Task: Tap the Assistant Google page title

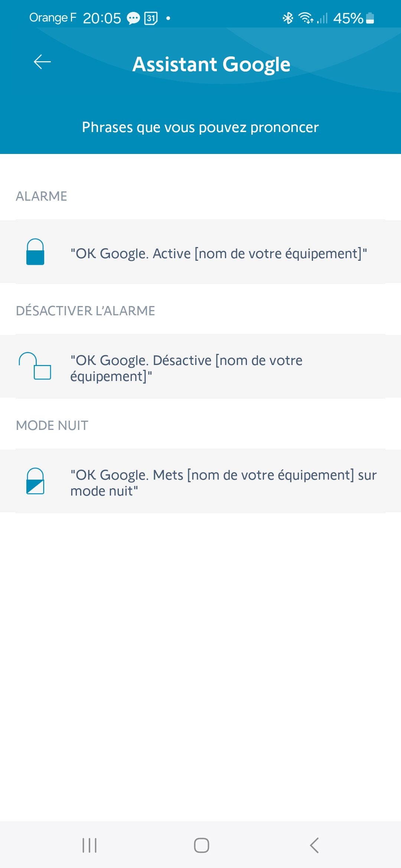Action: point(211,64)
